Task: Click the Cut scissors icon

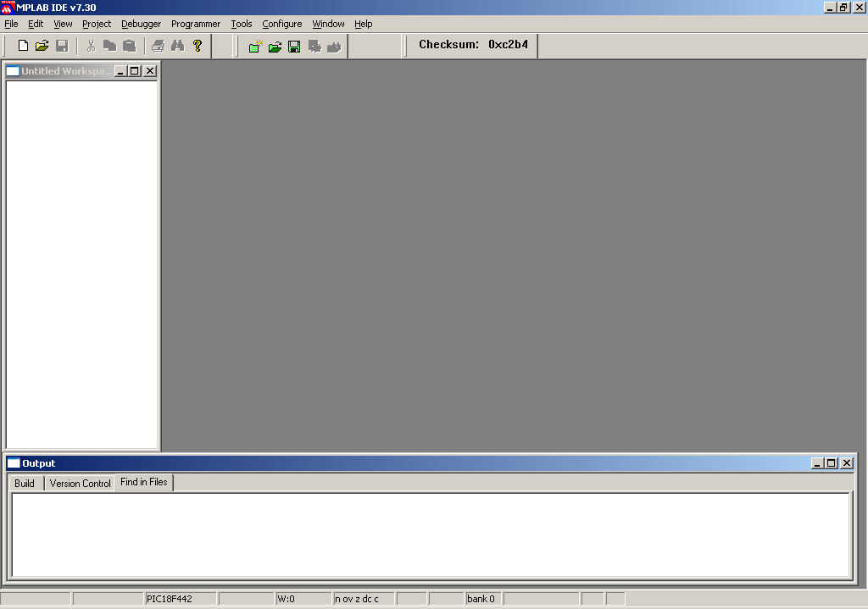Action: click(92, 46)
